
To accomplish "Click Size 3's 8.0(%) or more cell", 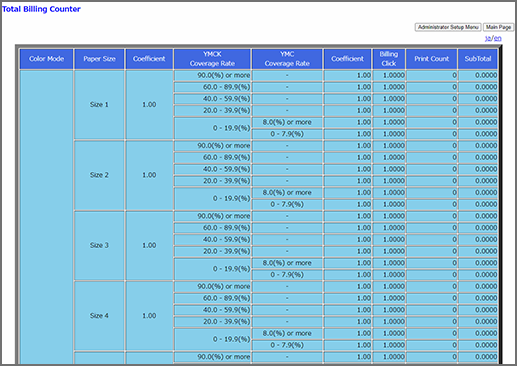I will click(x=287, y=263).
